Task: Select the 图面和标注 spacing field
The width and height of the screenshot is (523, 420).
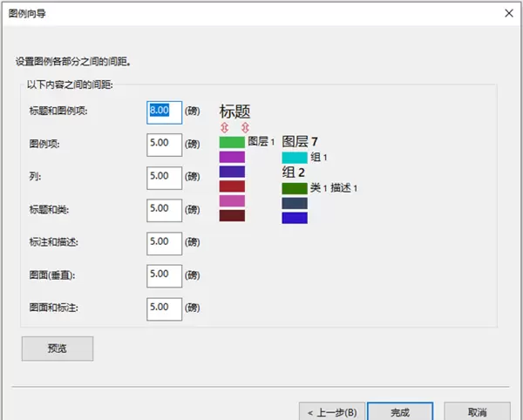Action: point(164,308)
